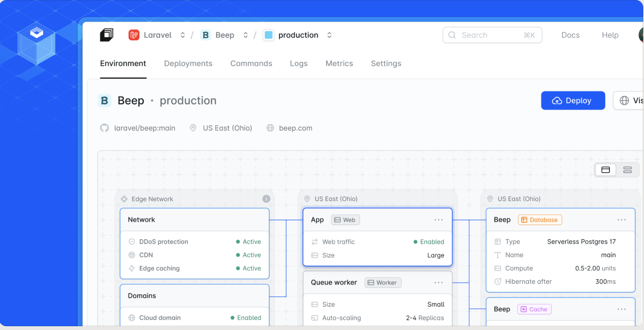The width and height of the screenshot is (644, 330).
Task: Open the Laravel organization switcher chevrons
Action: point(183,35)
